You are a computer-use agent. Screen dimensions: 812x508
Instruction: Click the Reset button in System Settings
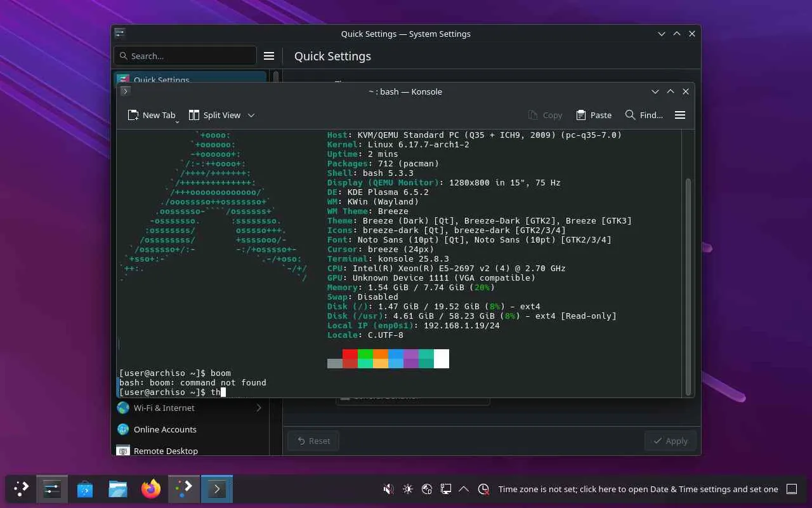click(313, 441)
